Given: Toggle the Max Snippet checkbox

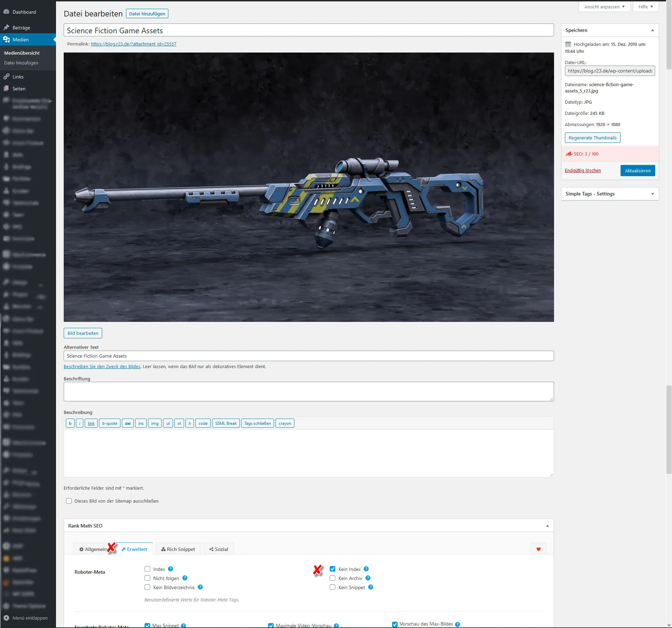Looking at the screenshot, I should (147, 625).
